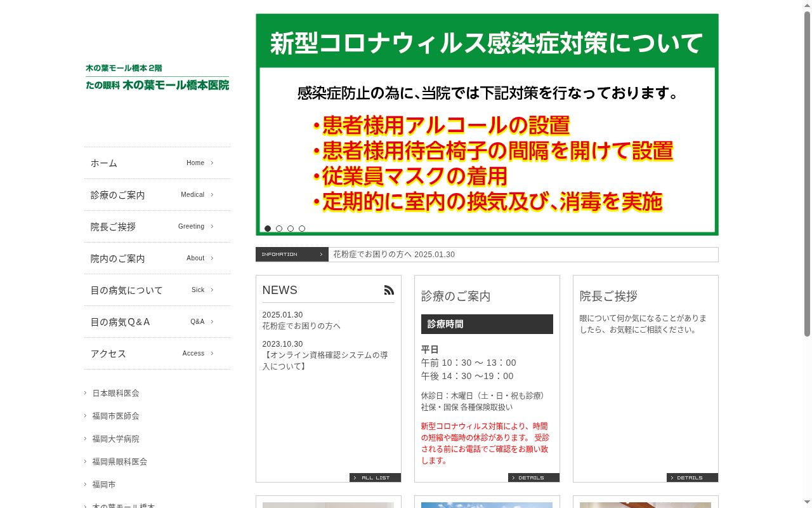Image resolution: width=812 pixels, height=508 pixels.
Task: Click the scrollbar up arrow
Action: 807,4
